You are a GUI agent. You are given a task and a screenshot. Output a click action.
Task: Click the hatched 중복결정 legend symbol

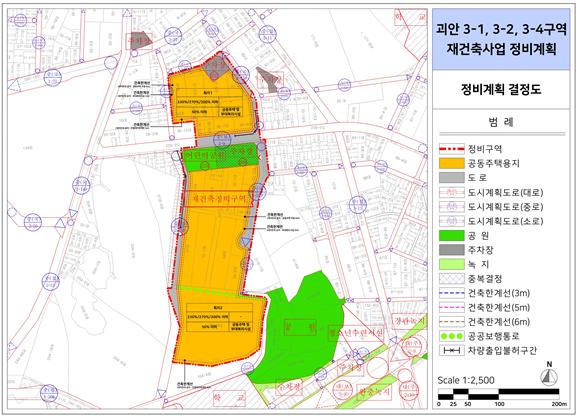click(x=452, y=279)
